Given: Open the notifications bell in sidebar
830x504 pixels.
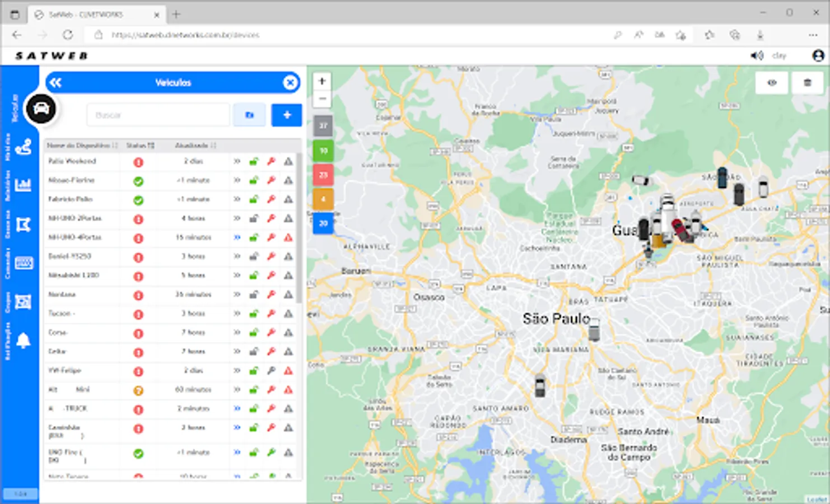Looking at the screenshot, I should [x=23, y=340].
